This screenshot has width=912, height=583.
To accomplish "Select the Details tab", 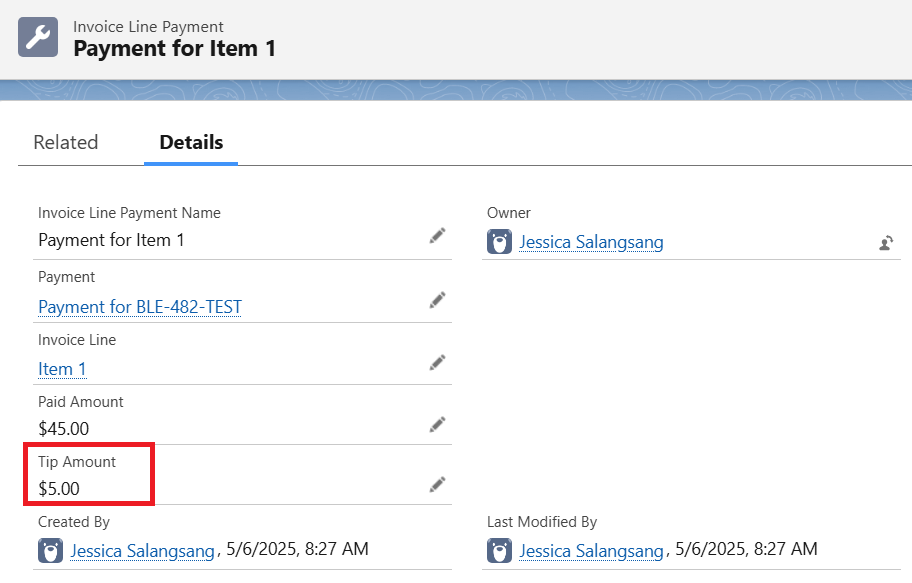I will pyautogui.click(x=191, y=142).
